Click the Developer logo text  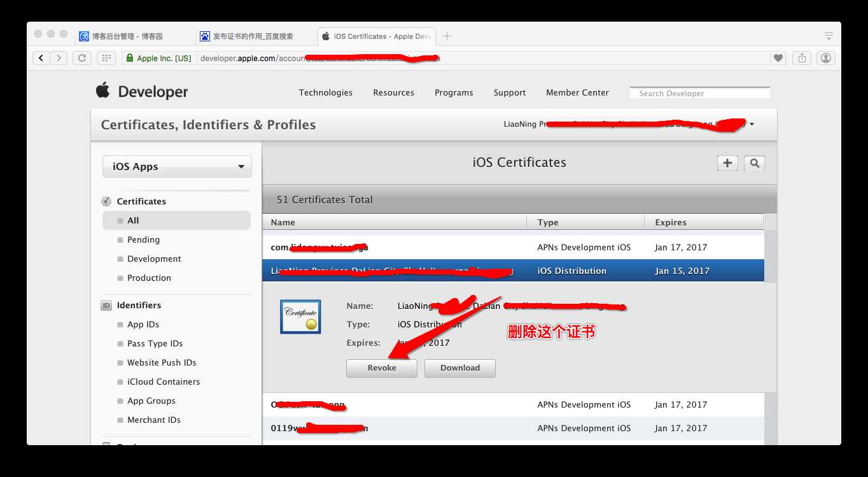153,92
